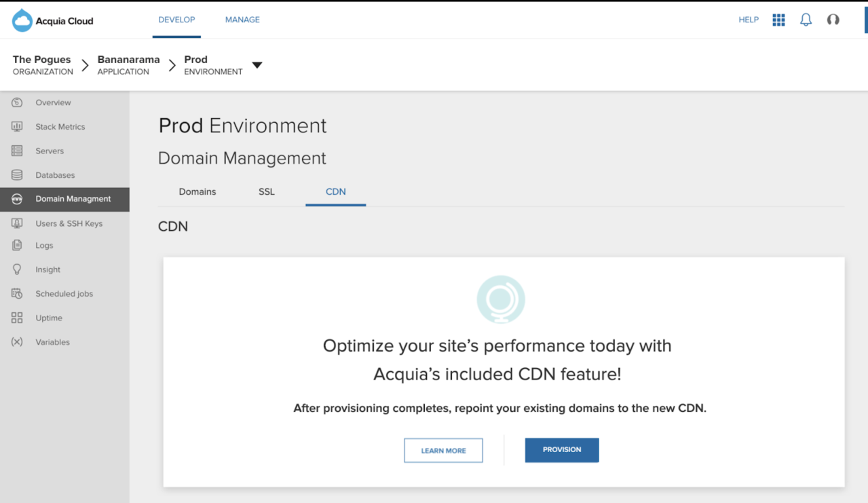The width and height of the screenshot is (868, 503).
Task: Expand the Prod environment dropdown
Action: 257,64
